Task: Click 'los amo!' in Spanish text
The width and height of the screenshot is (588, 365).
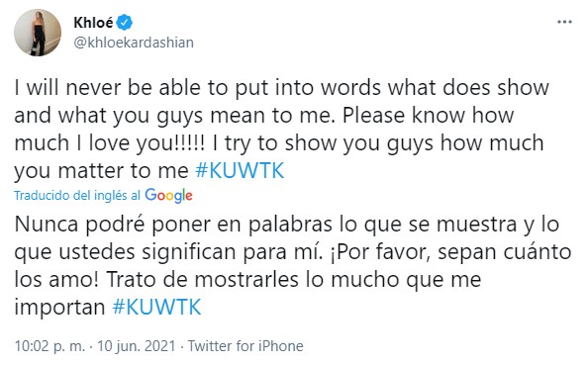Action: click(57, 280)
